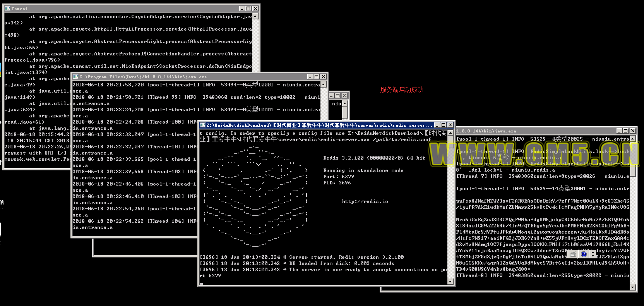Minimize the redis-server console window
Viewport: 644px width, 306px height.
437,125
